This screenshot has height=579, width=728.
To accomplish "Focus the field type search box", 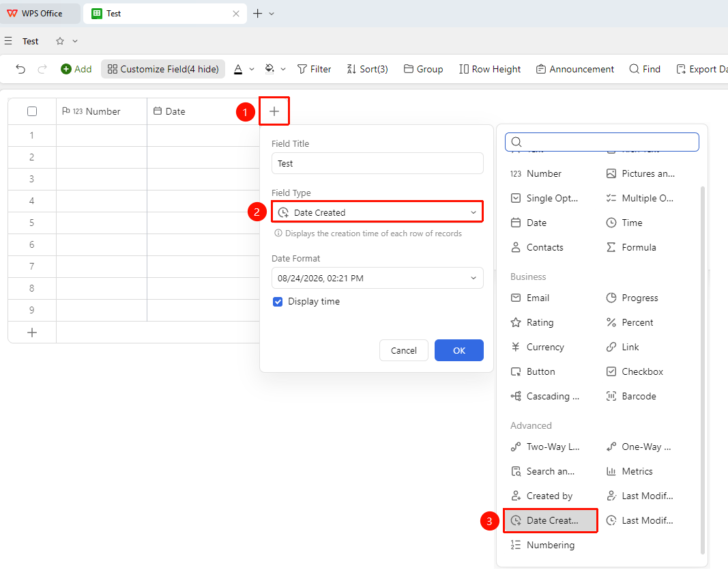I will [602, 142].
